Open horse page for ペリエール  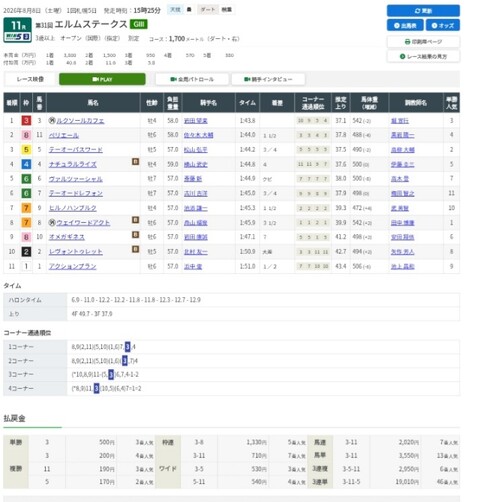pos(64,135)
